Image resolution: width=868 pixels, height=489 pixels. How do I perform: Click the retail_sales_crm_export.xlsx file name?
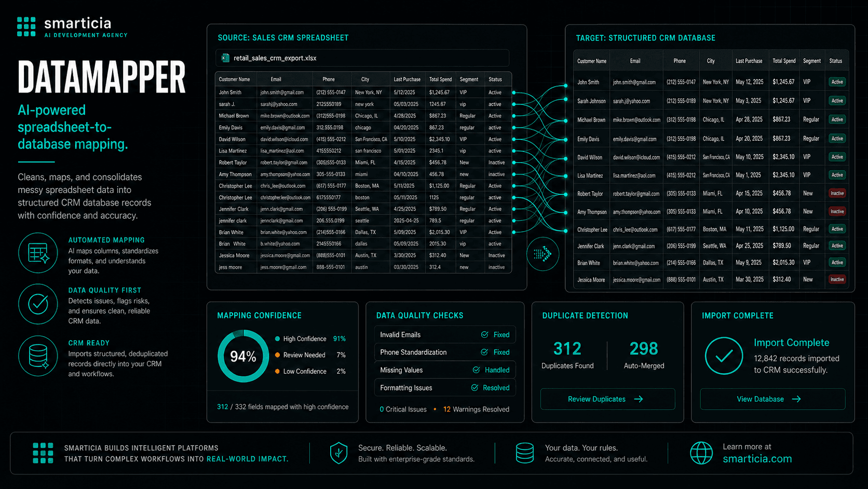click(275, 58)
